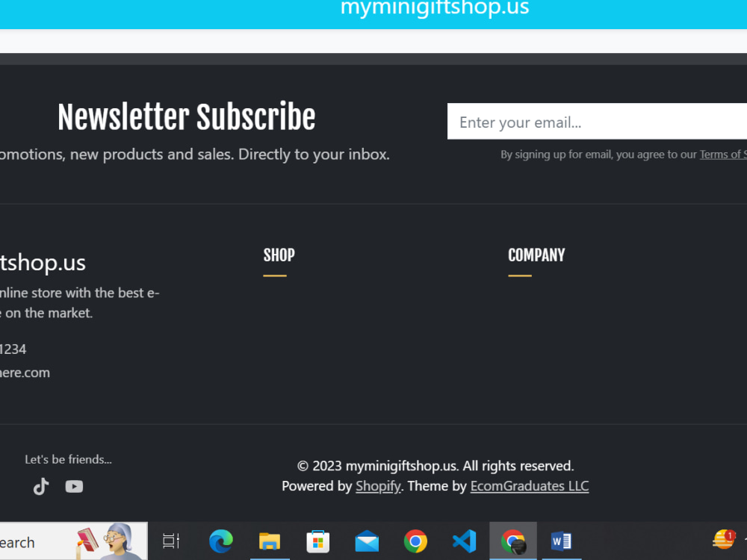Open Google Chrome from taskbar
This screenshot has width=747, height=560.
(415, 541)
